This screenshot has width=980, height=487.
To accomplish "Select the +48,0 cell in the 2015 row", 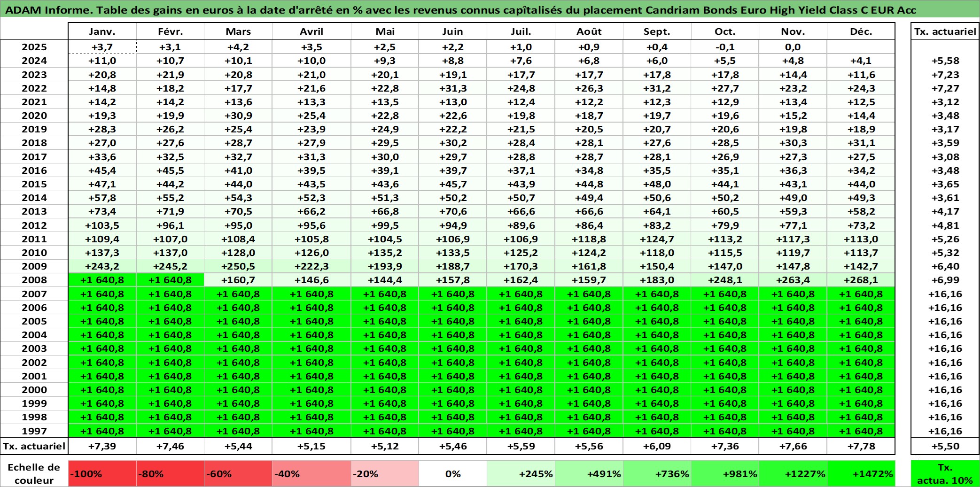I will [657, 184].
